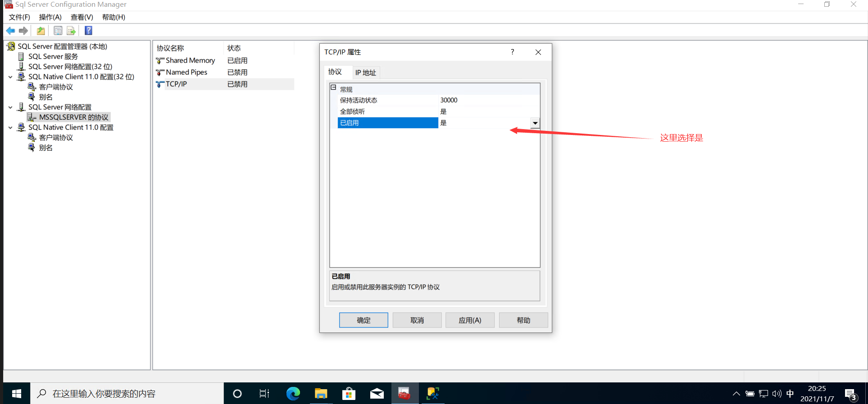
Task: Click the 别名 icon under 32-bit Native Client
Action: click(x=32, y=97)
